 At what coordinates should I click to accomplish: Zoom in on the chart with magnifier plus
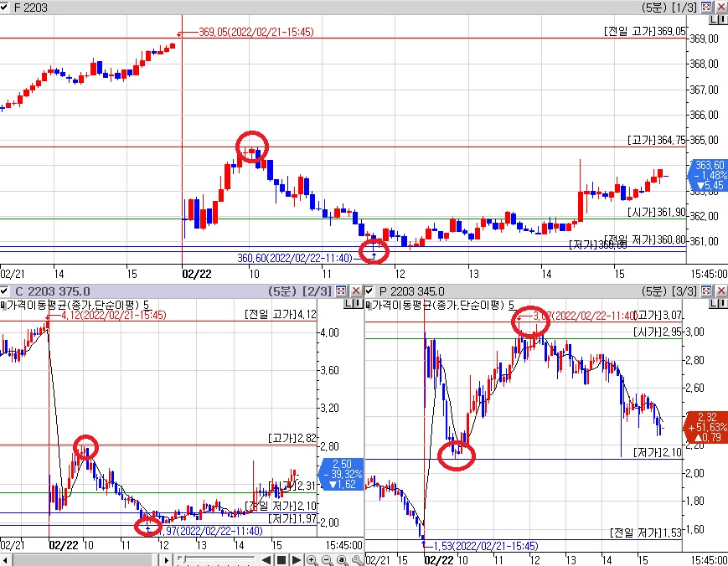pyautogui.click(x=312, y=560)
